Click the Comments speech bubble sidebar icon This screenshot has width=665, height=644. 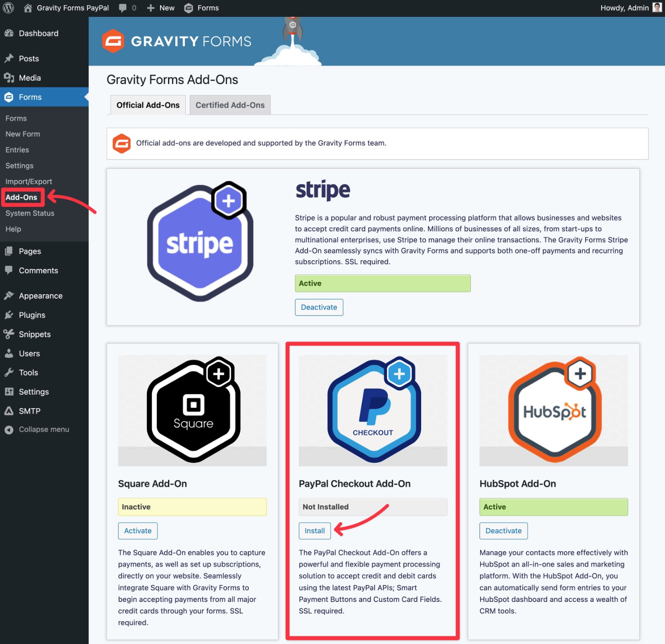(9, 270)
